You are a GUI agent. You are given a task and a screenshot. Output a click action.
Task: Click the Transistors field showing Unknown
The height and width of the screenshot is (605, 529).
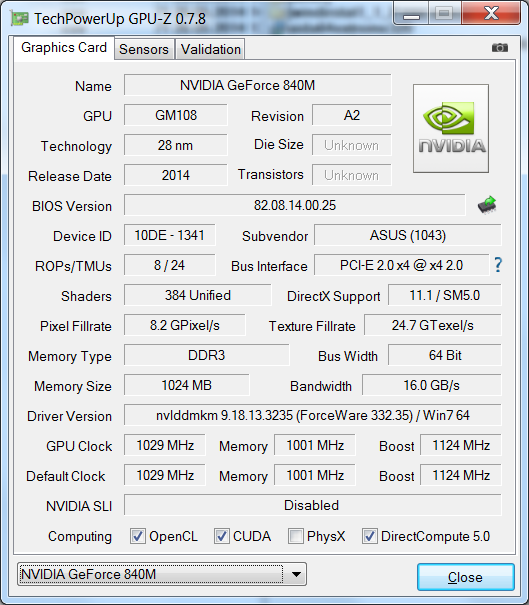[352, 175]
